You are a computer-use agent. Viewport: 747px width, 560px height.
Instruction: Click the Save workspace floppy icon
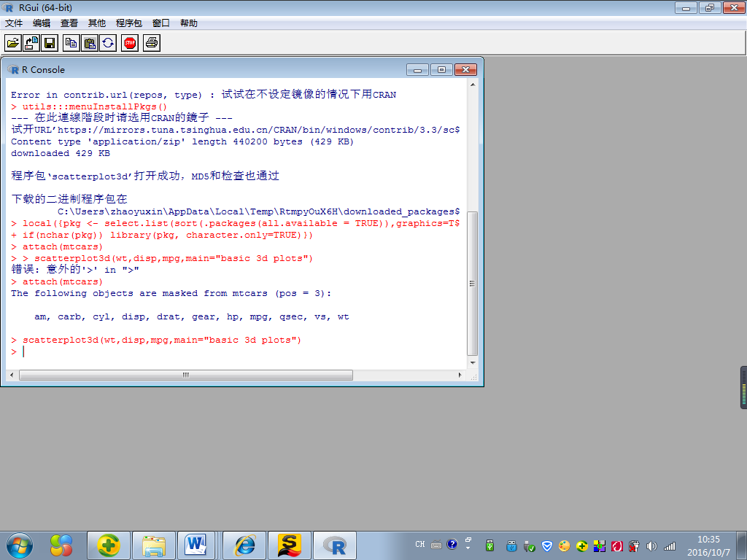[x=50, y=43]
